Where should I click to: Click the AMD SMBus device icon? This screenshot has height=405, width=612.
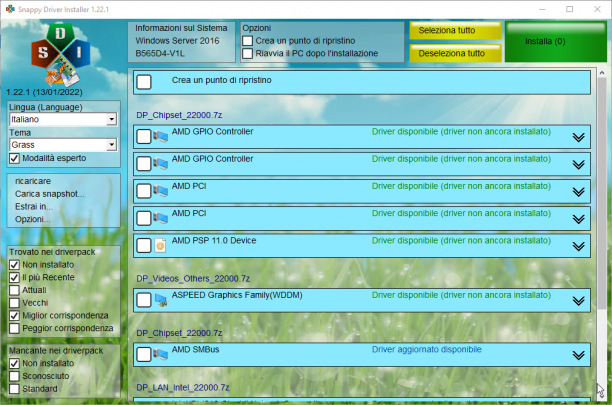[x=160, y=354]
